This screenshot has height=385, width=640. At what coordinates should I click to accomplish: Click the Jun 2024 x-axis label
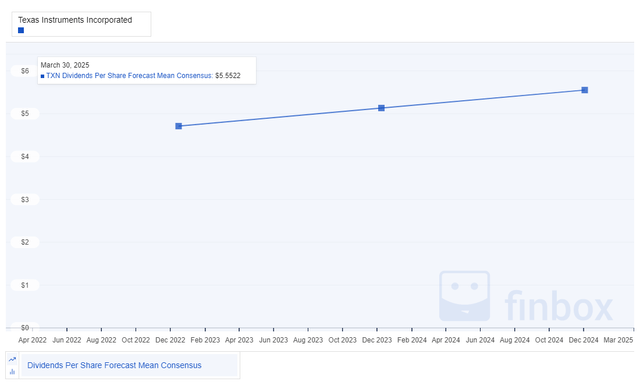tap(480, 340)
